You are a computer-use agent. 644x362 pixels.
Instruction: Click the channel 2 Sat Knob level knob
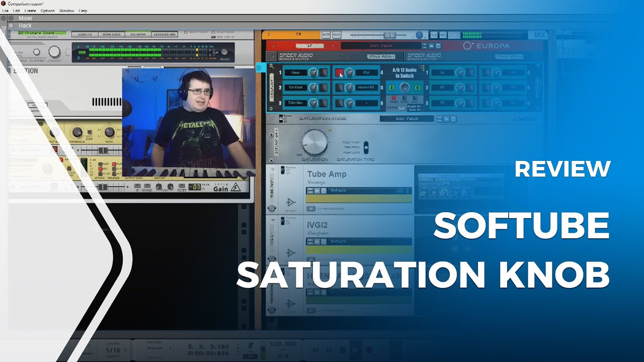pos(313,87)
